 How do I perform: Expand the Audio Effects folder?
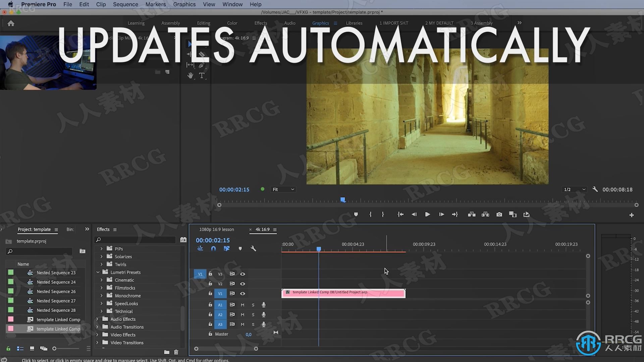97,319
